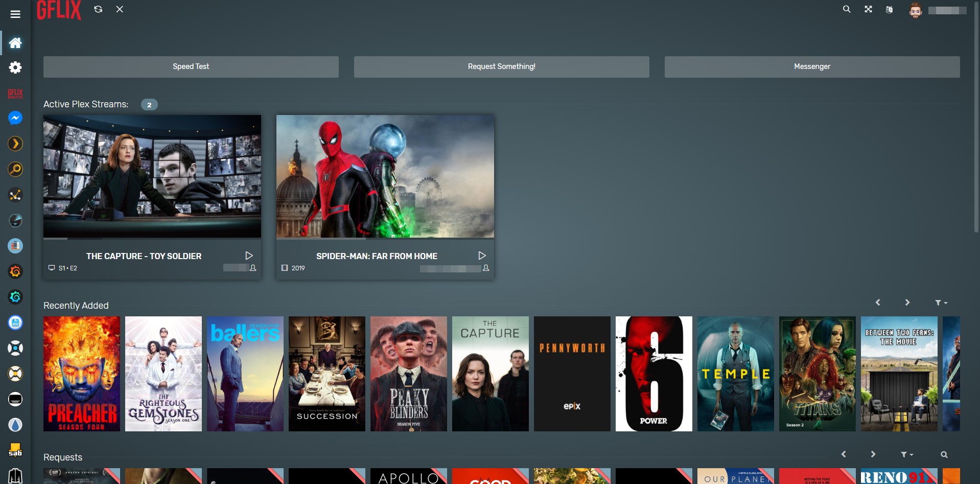Image resolution: width=980 pixels, height=484 pixels.
Task: Click the SABnzbd sidebar icon
Action: point(15,450)
